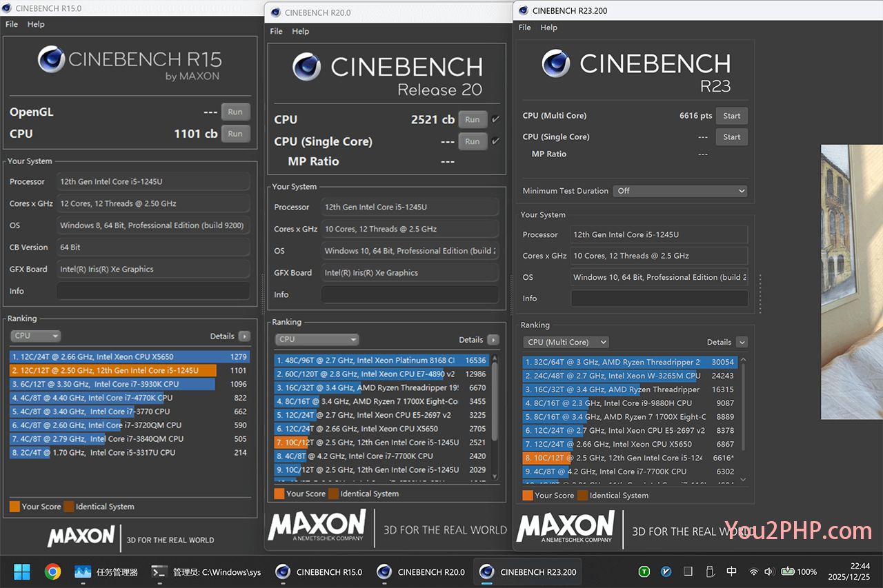Open the Windows Start menu
The width and height of the screenshot is (883, 588).
pos(22,571)
